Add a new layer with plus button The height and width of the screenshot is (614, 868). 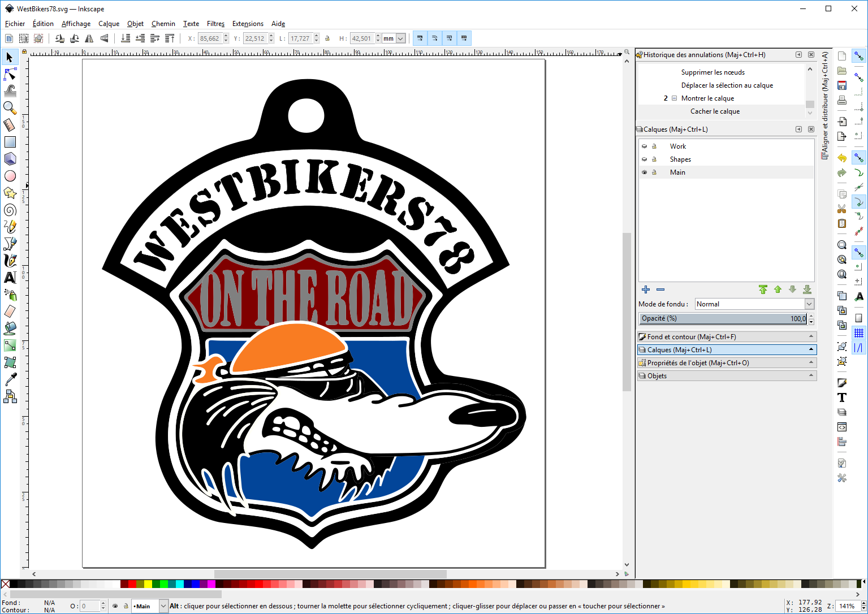[x=646, y=289]
